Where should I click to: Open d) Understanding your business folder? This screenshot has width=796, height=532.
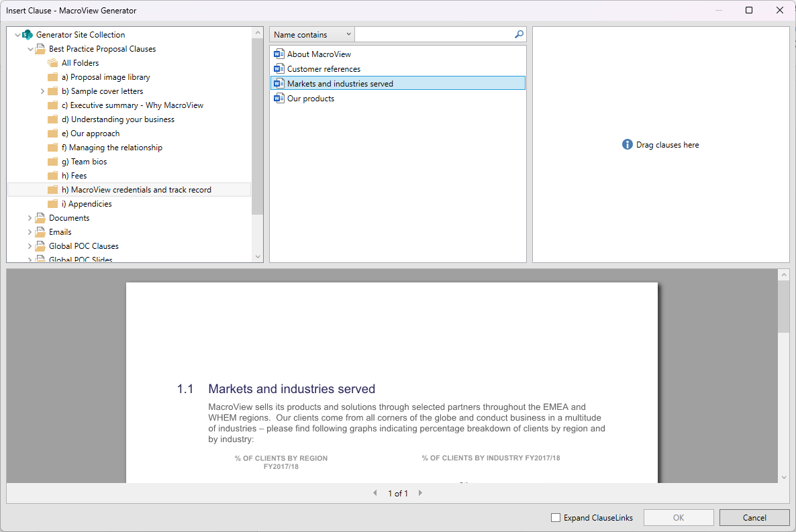(x=117, y=119)
